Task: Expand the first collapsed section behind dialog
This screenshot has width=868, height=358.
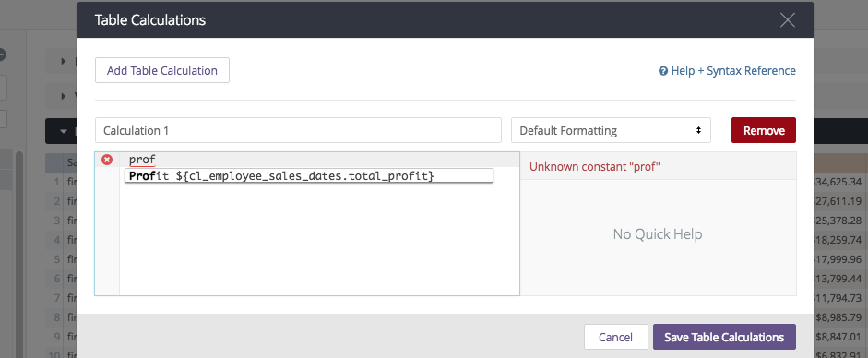Action: [x=65, y=62]
